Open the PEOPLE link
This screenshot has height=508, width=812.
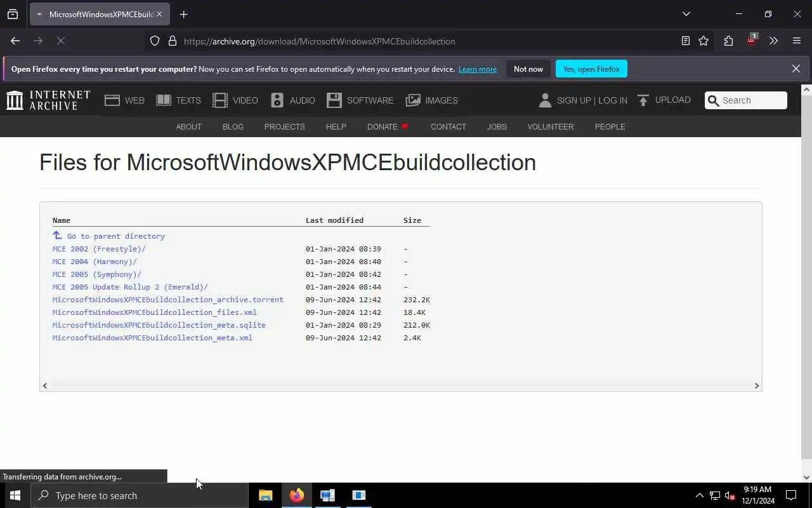click(x=610, y=126)
